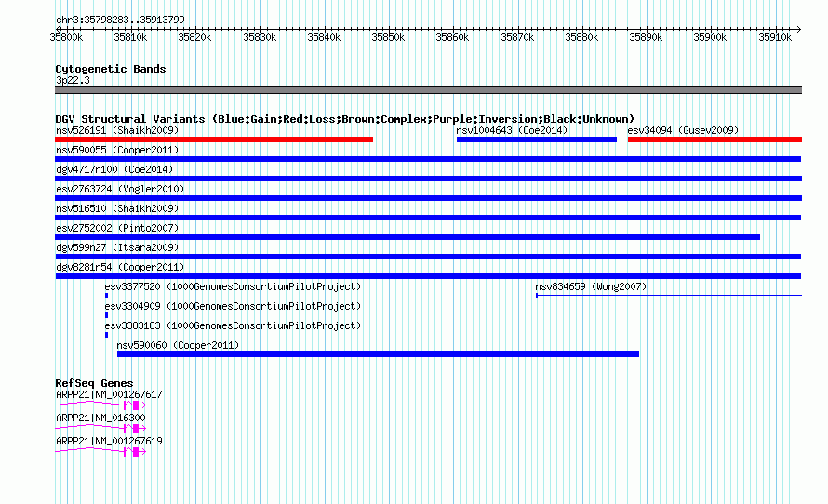Click the esv34094 (Gusev2009) label
Screen dimensions: 828x504
click(683, 130)
